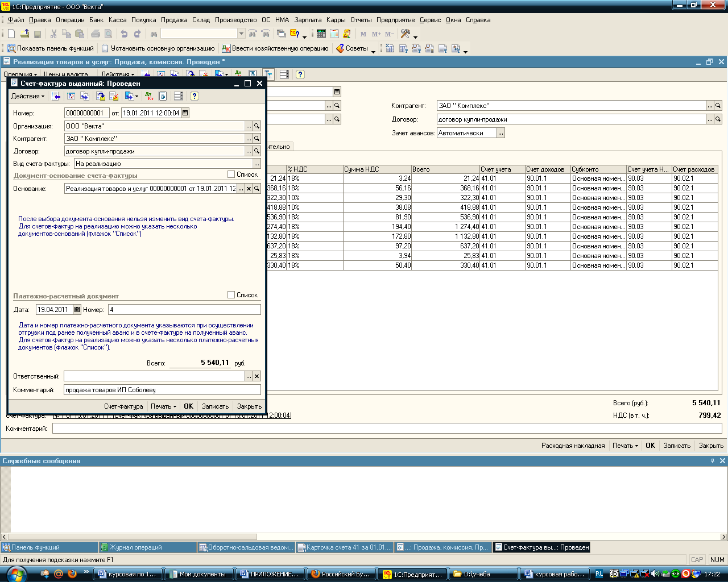Click the Cancel posting icon in invoice dialog toolbar

click(x=114, y=96)
